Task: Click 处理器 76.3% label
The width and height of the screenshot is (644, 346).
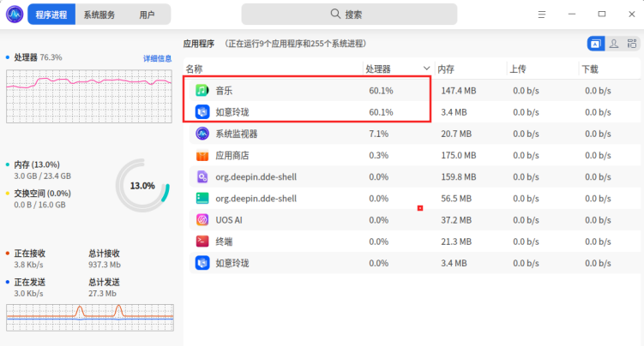Action: click(38, 57)
